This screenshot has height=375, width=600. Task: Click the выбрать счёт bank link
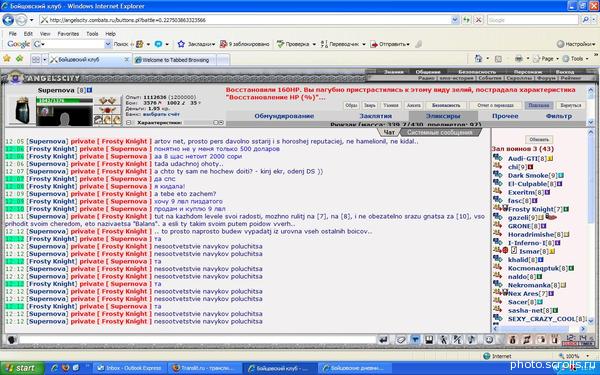[161, 114]
